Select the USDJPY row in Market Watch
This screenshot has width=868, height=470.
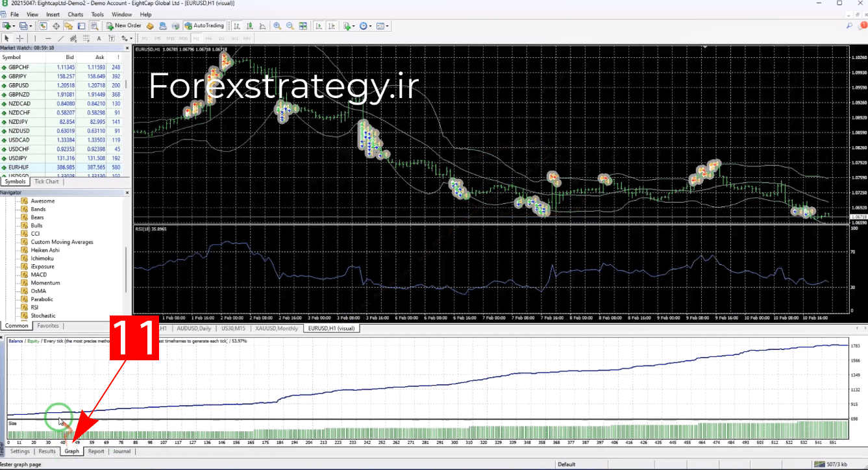[x=62, y=158]
